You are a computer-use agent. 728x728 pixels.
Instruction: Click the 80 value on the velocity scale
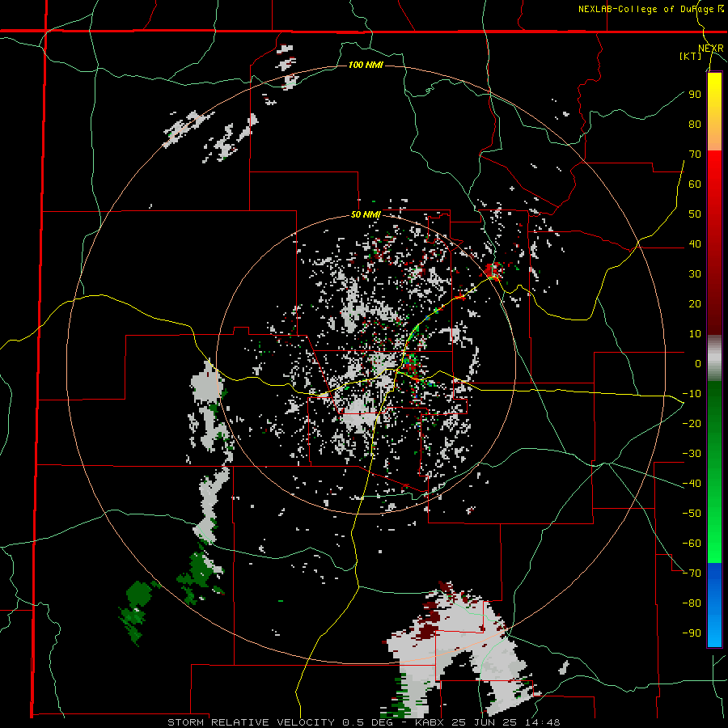[x=695, y=124]
